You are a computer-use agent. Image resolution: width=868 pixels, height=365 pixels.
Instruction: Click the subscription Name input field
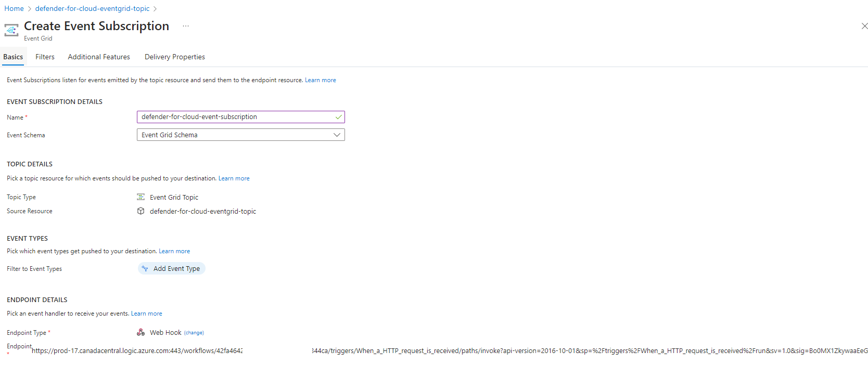(241, 117)
